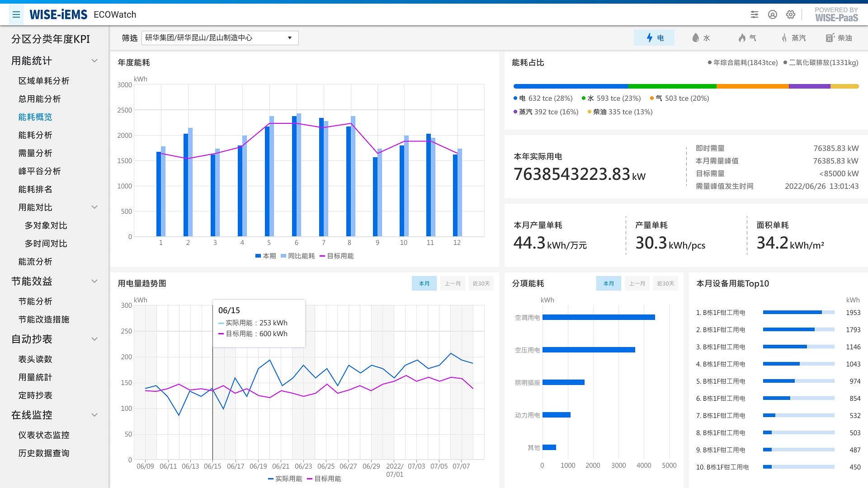This screenshot has width=868, height=488.
Task: Collapse the 用能对比 submenu chevron
Action: (94, 207)
